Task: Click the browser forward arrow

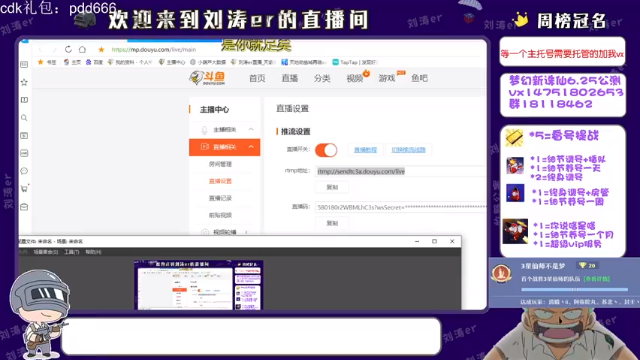Action: pyautogui.click(x=54, y=50)
